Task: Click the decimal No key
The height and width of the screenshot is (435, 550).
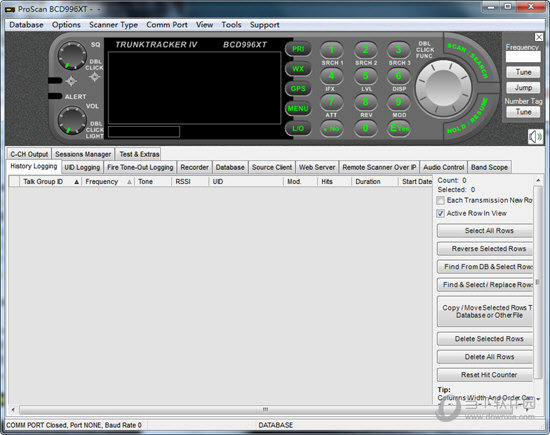Action: coord(331,128)
